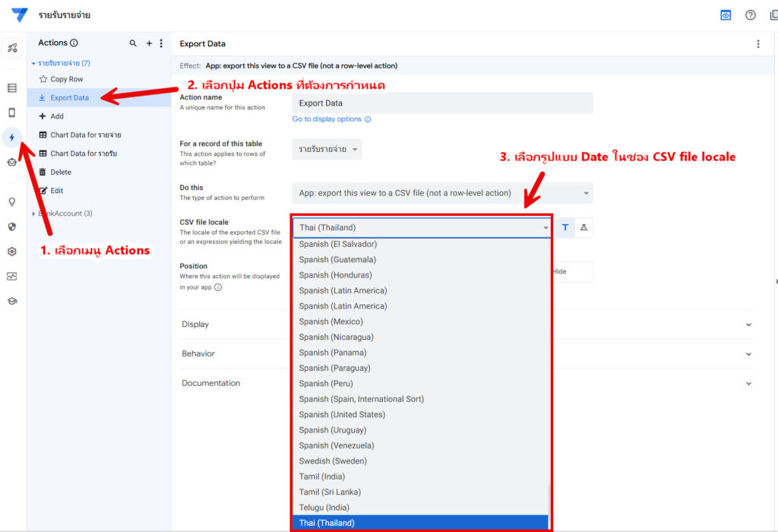Click the info icon after 'in your app'
The width and height of the screenshot is (778, 532).
218,287
